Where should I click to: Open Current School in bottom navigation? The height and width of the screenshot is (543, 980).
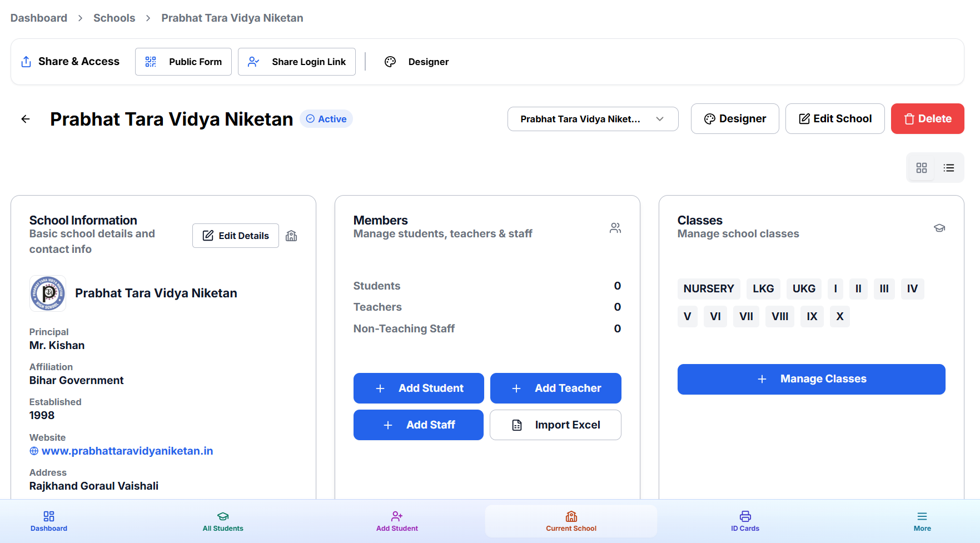(x=571, y=521)
